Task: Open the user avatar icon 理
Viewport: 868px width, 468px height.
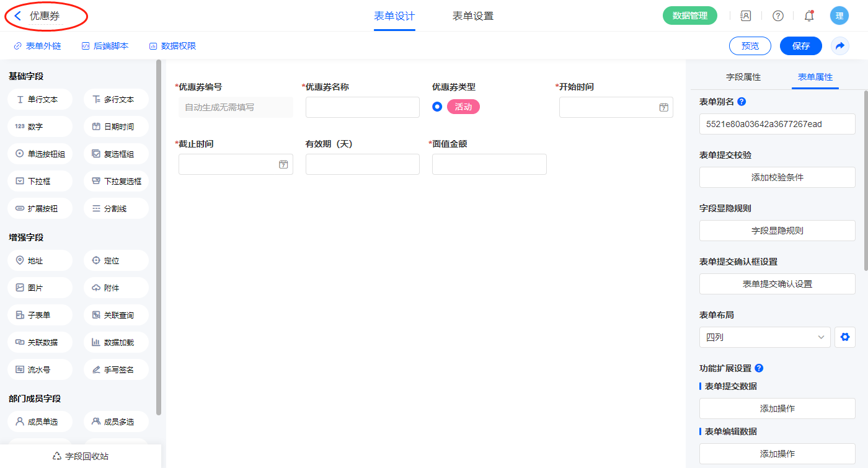Action: 839,16
